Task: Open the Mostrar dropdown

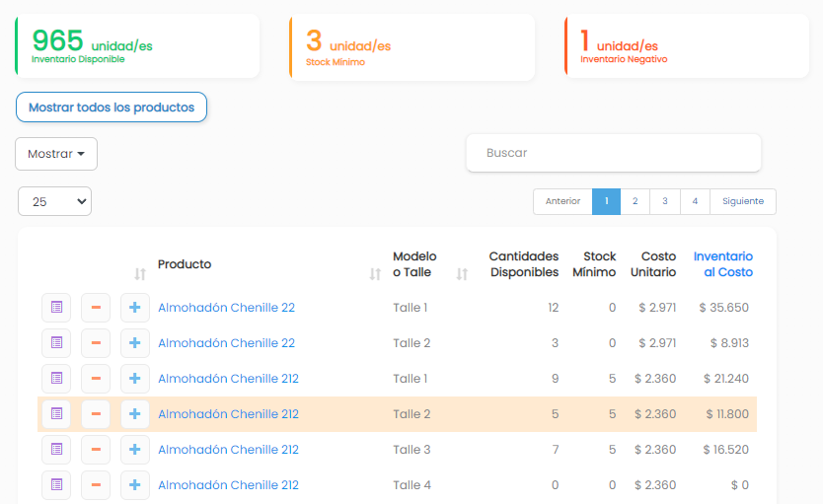Action: 56,154
